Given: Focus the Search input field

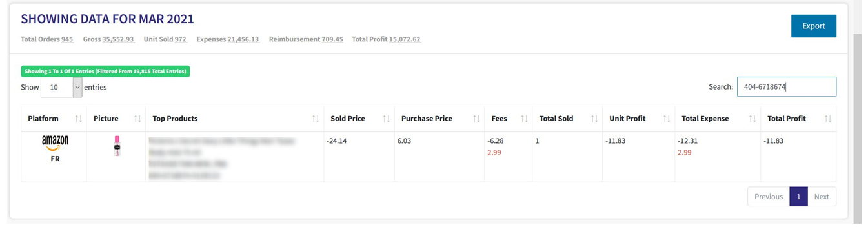Looking at the screenshot, I should pos(787,87).
